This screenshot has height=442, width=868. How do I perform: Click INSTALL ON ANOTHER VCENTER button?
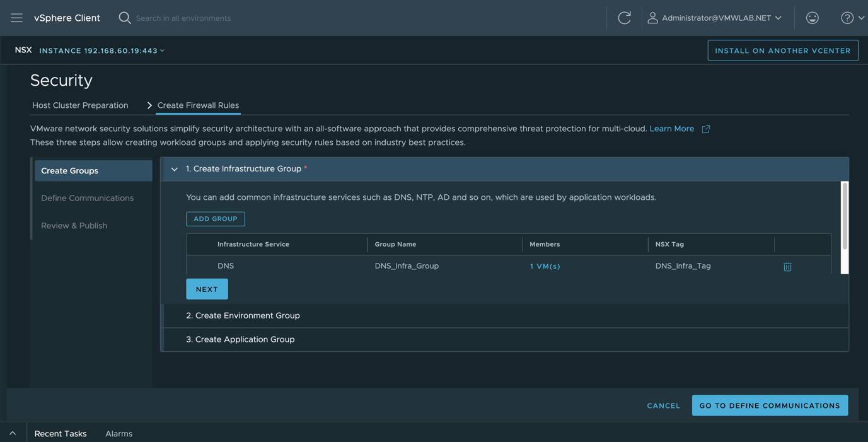click(783, 50)
